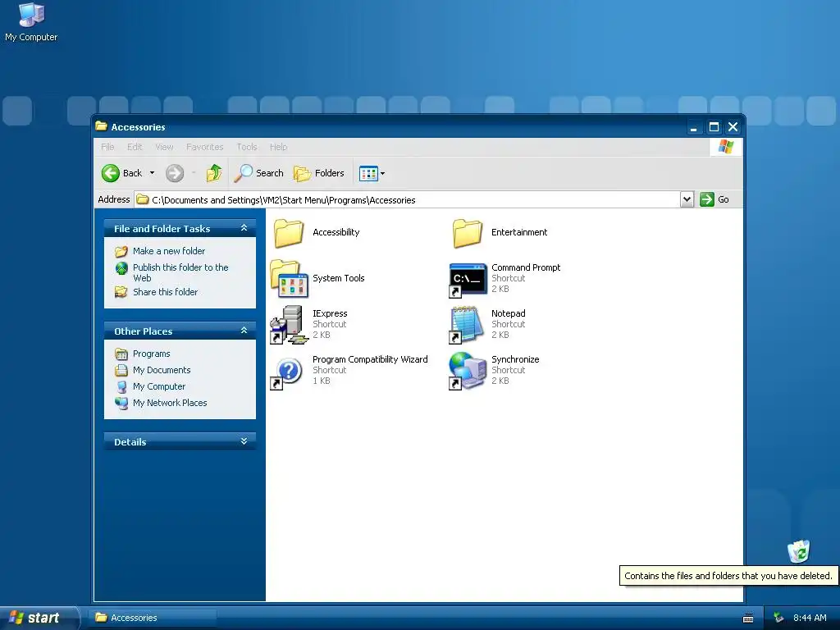Click the Accessories taskbar button
Viewport: 840px width, 630px height.
click(x=153, y=618)
